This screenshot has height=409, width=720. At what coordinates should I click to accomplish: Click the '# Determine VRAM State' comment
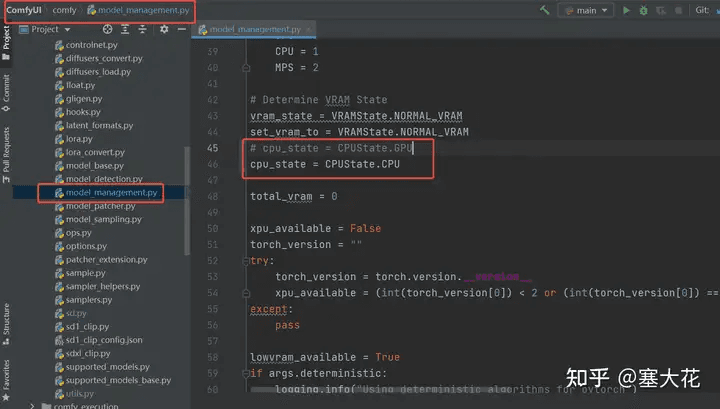click(319, 100)
